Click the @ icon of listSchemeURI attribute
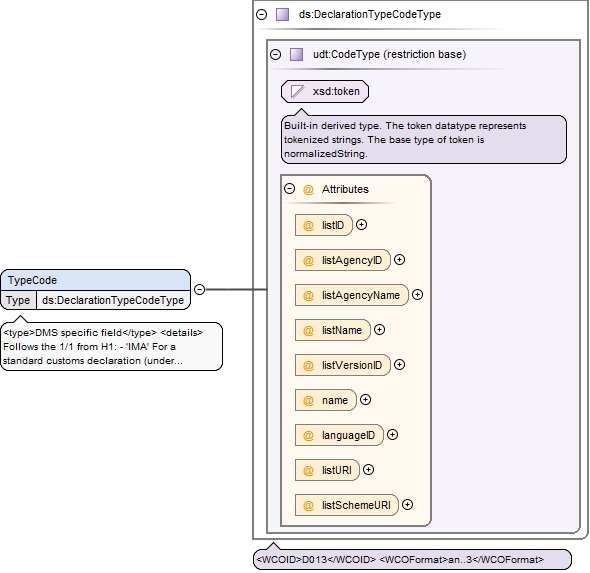Screen dimensions: 590x573 pos(308,505)
